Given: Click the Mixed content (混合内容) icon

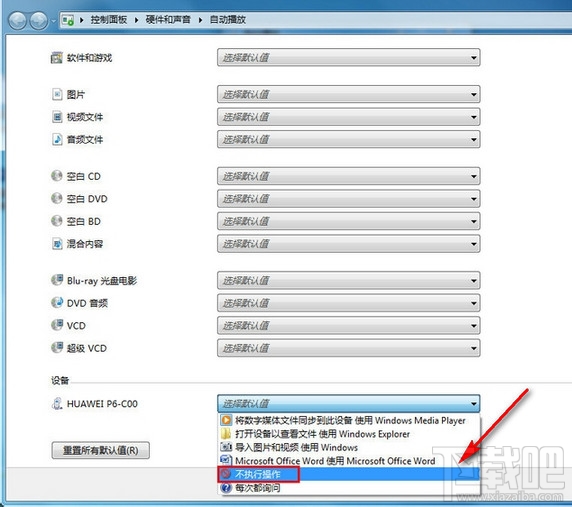Looking at the screenshot, I should click(57, 243).
